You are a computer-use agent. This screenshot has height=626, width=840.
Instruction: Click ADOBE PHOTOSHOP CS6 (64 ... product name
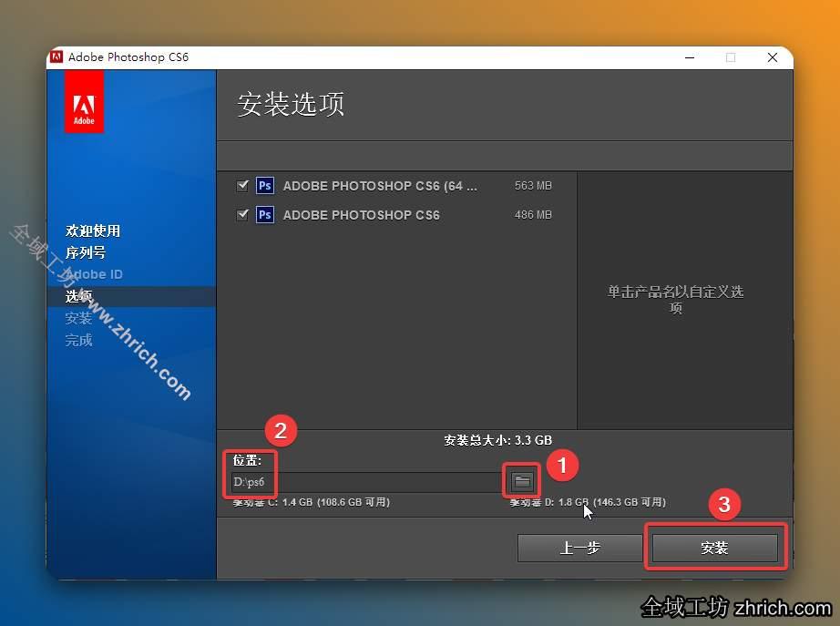pos(380,186)
